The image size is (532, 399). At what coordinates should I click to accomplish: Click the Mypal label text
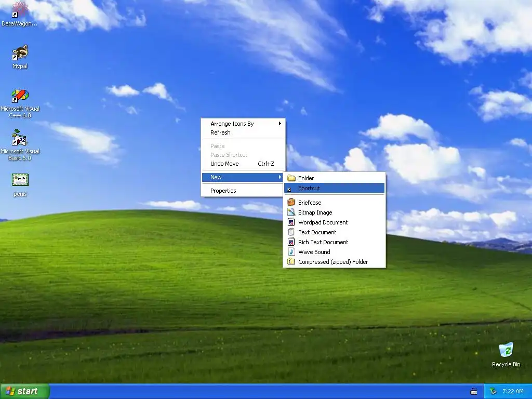click(x=20, y=66)
